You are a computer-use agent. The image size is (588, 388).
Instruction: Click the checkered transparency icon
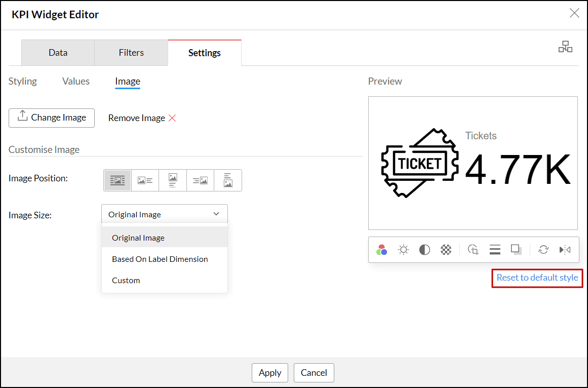[x=446, y=250]
